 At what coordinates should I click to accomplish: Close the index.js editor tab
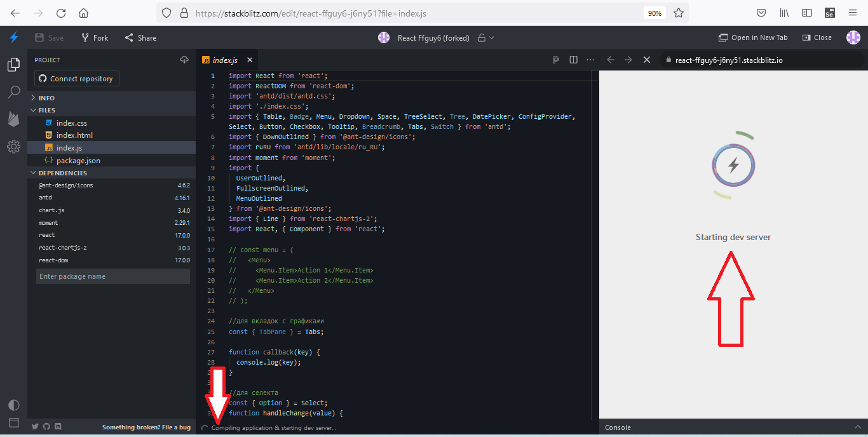pos(250,60)
